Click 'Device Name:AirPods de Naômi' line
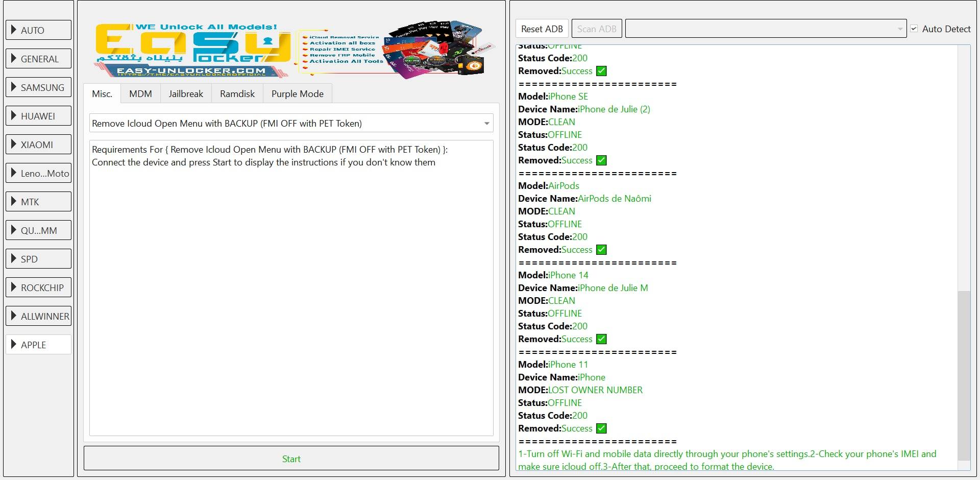Screen dimensions: 980x480 [584, 199]
